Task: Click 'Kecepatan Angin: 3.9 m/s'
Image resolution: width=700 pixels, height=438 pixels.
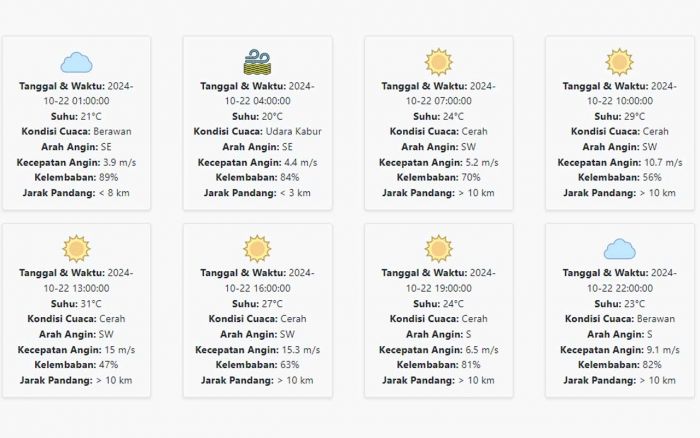Action: 76,163
